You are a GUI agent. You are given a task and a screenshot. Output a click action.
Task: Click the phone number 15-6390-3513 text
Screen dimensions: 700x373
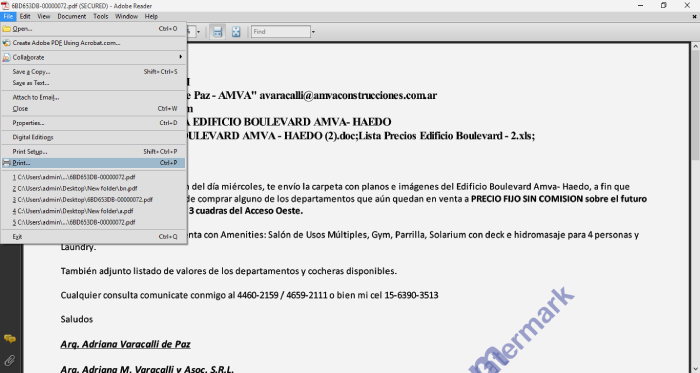tap(411, 295)
